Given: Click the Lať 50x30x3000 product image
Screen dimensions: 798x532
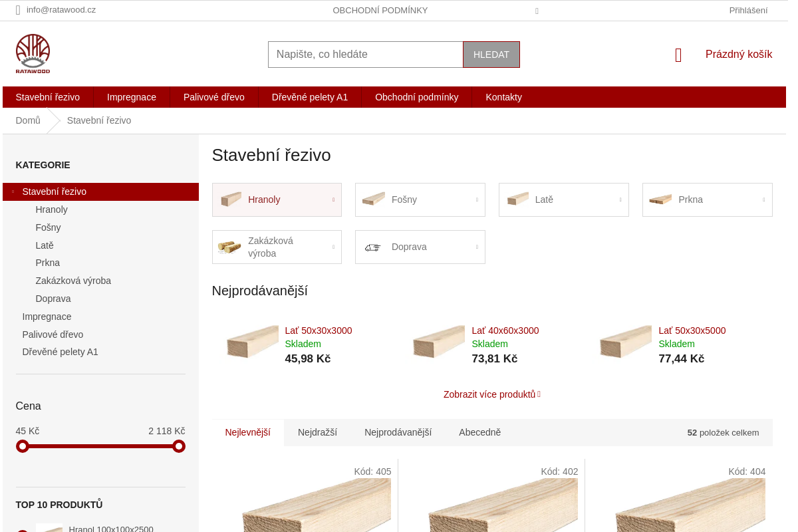Looking at the screenshot, I should coord(252,342).
